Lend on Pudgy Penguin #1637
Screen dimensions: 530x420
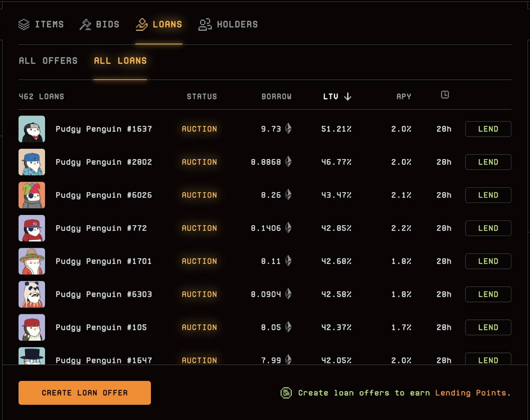coord(488,129)
